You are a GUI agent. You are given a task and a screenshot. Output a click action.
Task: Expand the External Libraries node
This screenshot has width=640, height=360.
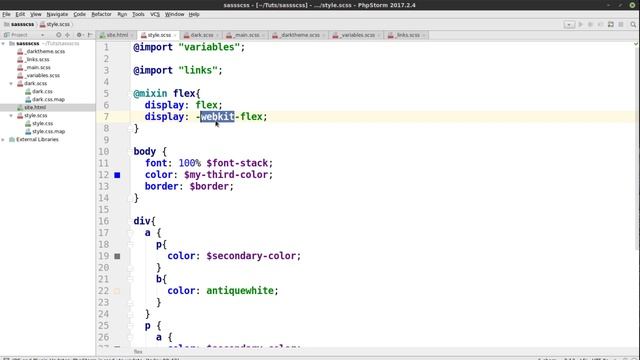click(x=4, y=140)
